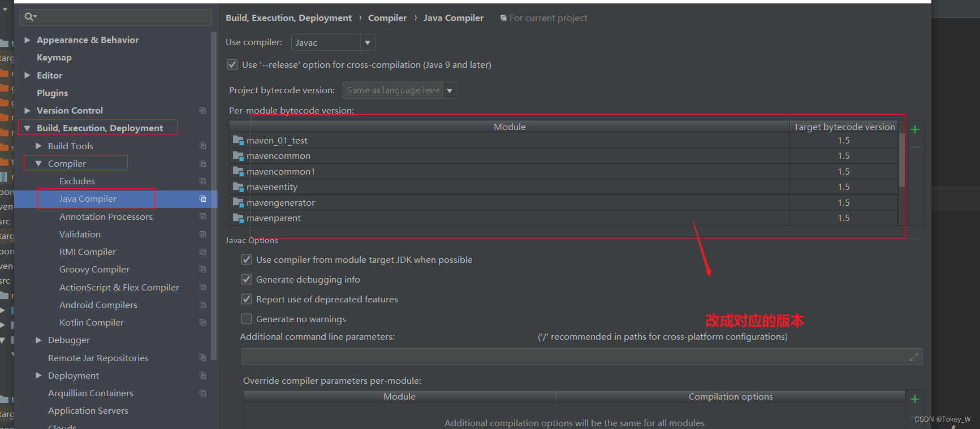Click the Additional command line parameters field
Viewport: 980px width, 429px height.
pyautogui.click(x=582, y=357)
